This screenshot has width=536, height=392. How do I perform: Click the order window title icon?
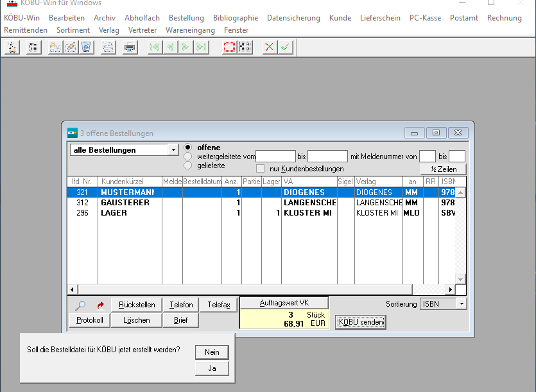pyautogui.click(x=72, y=133)
